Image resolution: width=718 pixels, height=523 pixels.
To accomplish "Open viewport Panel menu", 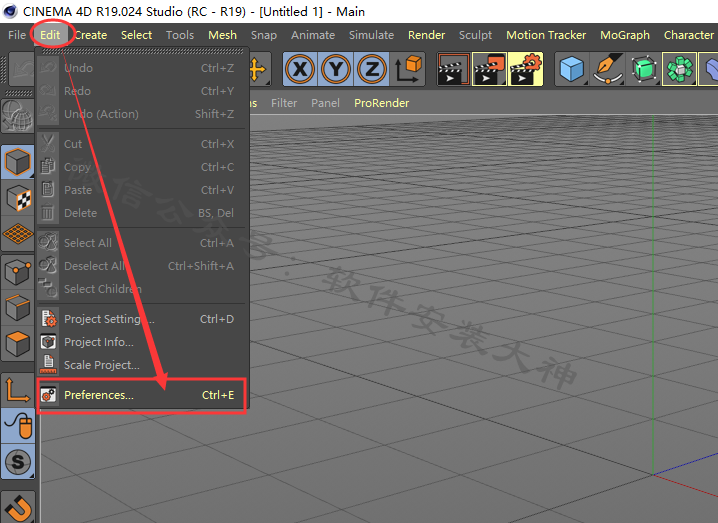I will [325, 103].
